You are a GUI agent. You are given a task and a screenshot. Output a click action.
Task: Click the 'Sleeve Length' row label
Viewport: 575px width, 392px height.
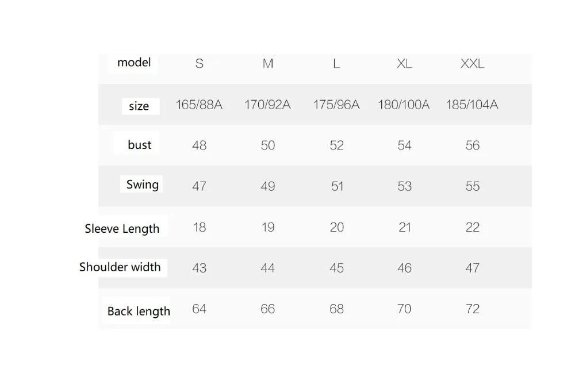coord(122,228)
